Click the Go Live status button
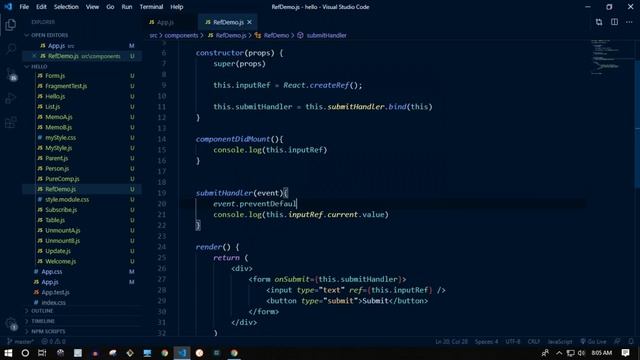640x360 pixels. (593, 341)
